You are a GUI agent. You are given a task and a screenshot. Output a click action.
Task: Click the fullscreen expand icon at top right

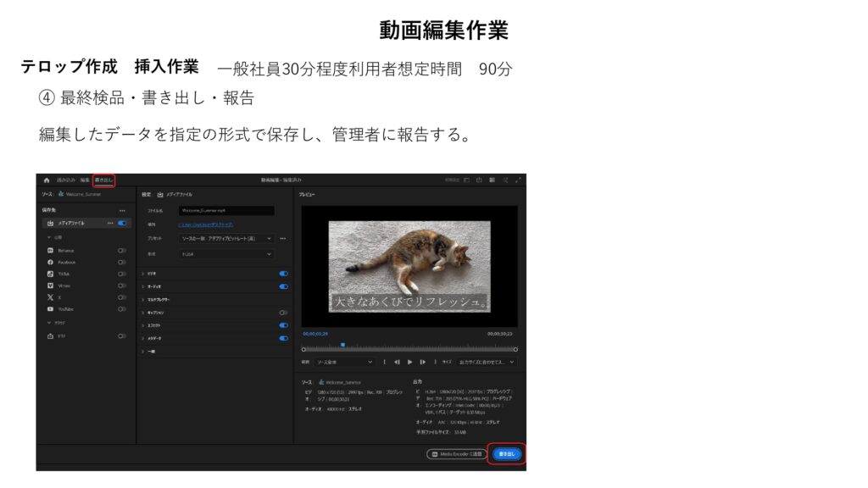click(x=518, y=180)
